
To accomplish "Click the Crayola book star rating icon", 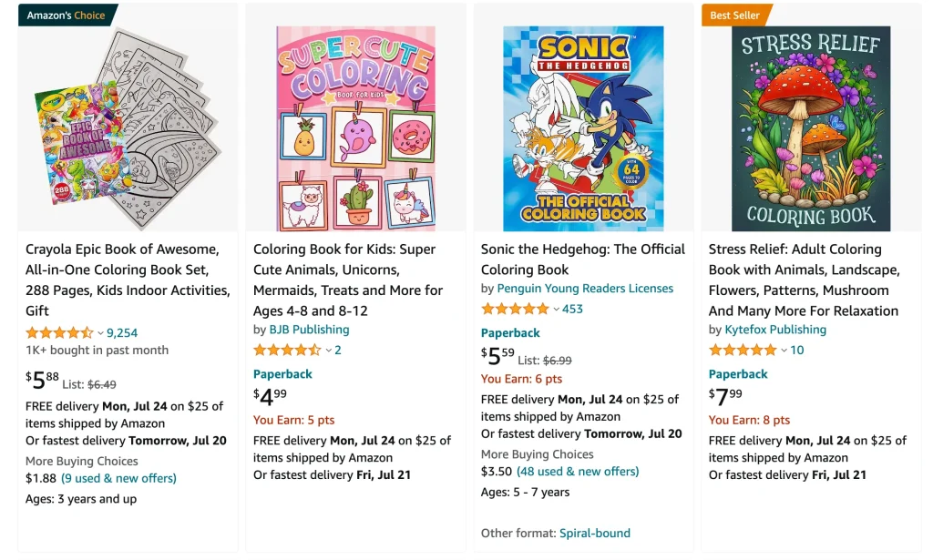I will 59,332.
